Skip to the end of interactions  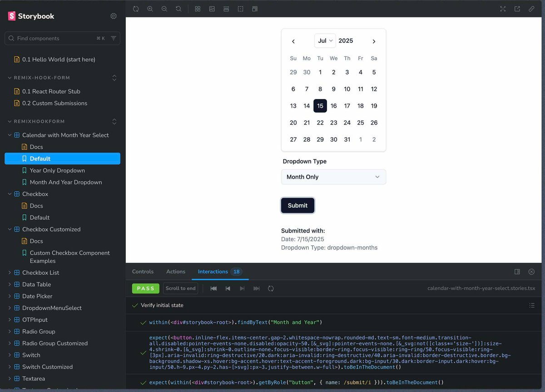[257, 288]
